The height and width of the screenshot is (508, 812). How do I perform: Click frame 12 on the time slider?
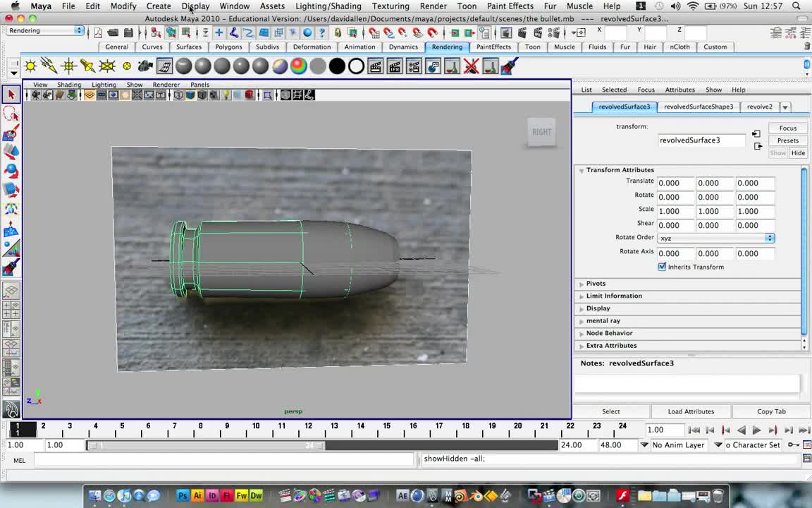pos(307,429)
